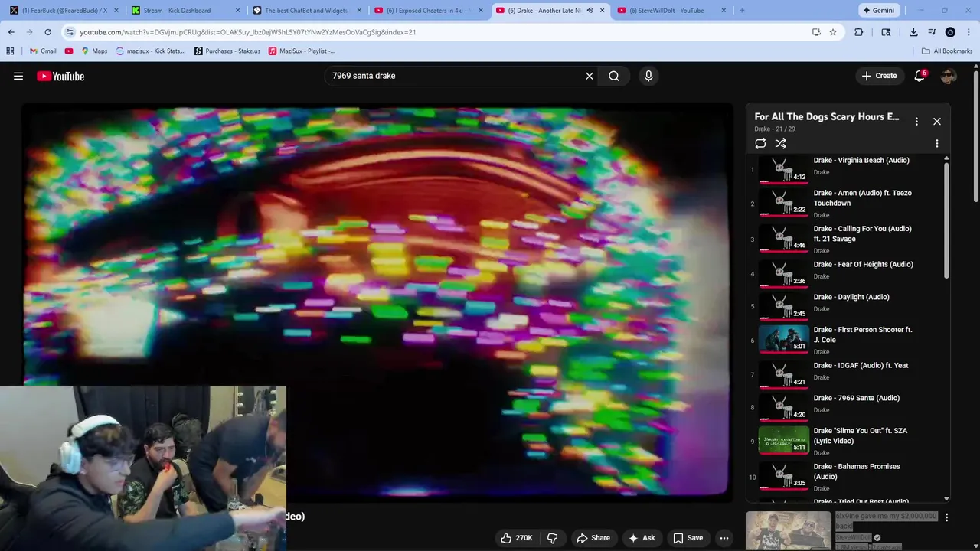Close the Drake - Another Late Night tab

click(x=603, y=11)
